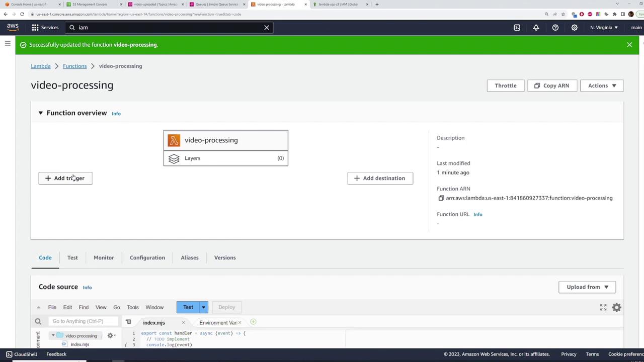Go to Lambda breadcrumb link
The height and width of the screenshot is (362, 644).
(x=41, y=66)
